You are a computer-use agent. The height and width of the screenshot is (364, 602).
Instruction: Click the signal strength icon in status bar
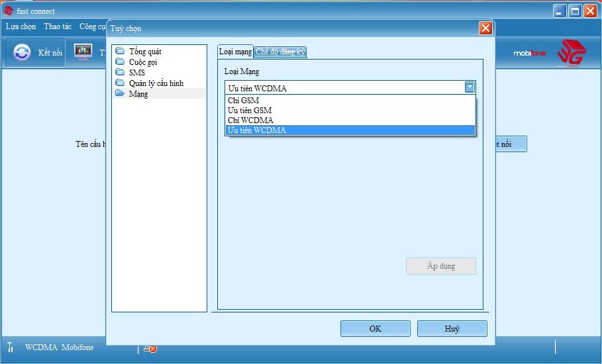click(10, 347)
